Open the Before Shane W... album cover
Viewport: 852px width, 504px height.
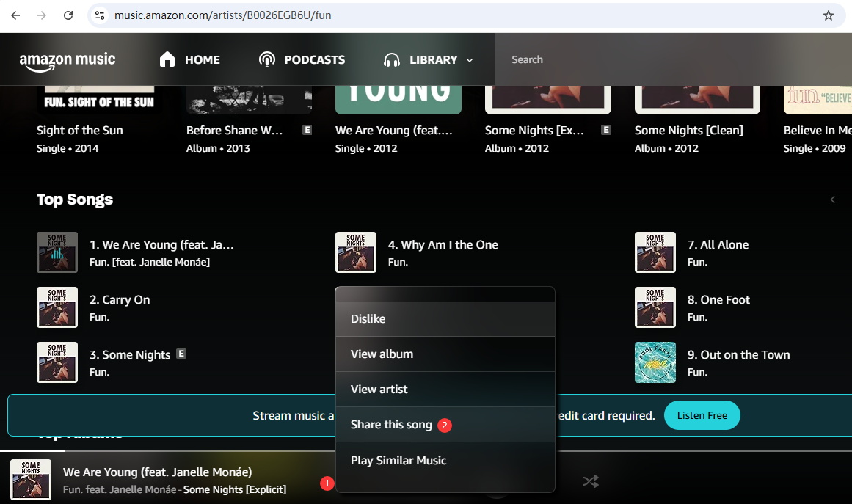pyautogui.click(x=249, y=100)
